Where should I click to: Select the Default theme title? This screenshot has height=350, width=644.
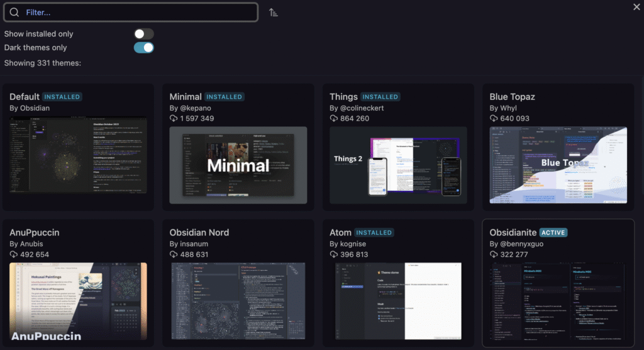coord(25,97)
